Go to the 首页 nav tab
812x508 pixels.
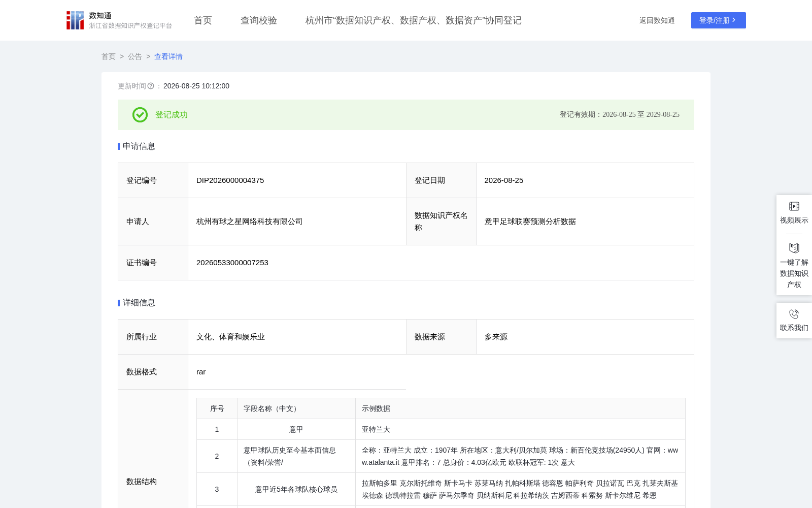(x=203, y=20)
